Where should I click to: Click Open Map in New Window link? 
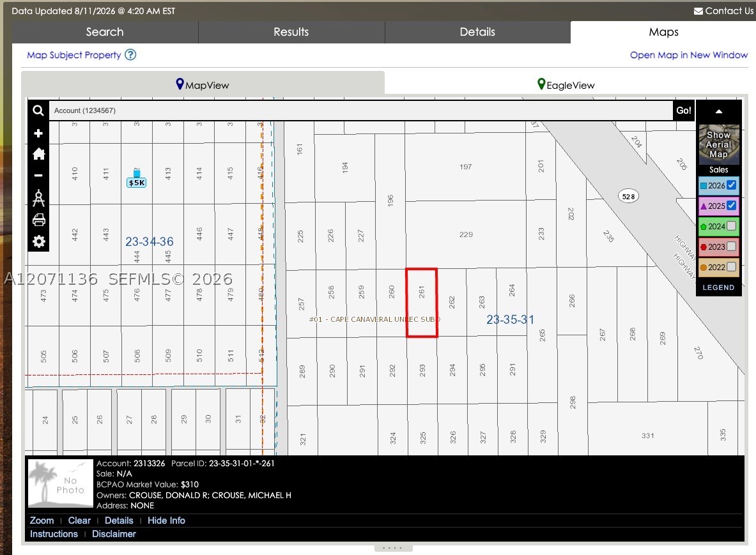click(688, 55)
